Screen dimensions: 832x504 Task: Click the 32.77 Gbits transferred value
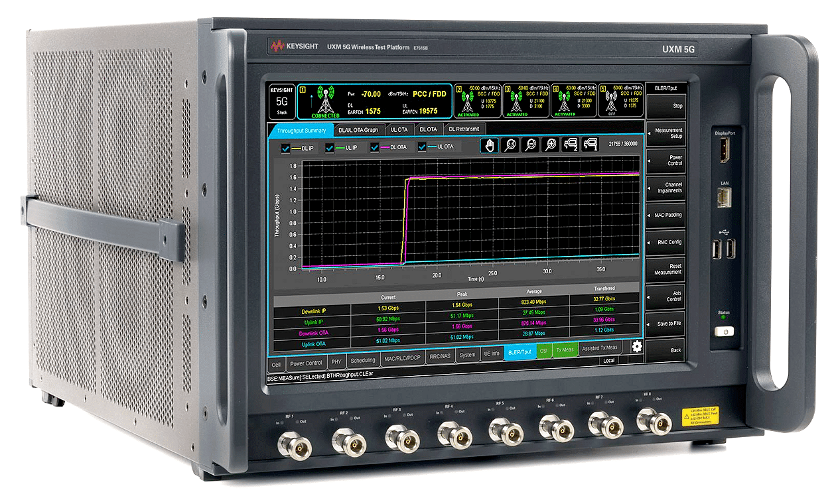(x=604, y=298)
